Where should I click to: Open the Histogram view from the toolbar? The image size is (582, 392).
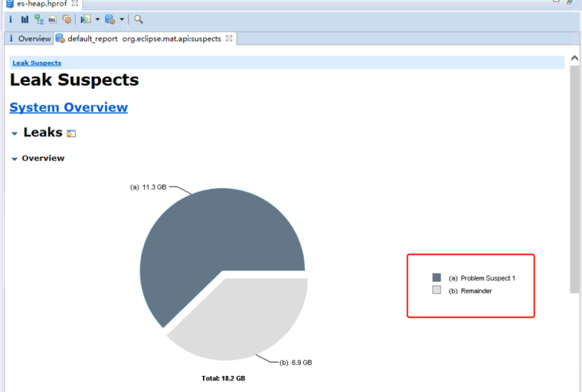(25, 19)
